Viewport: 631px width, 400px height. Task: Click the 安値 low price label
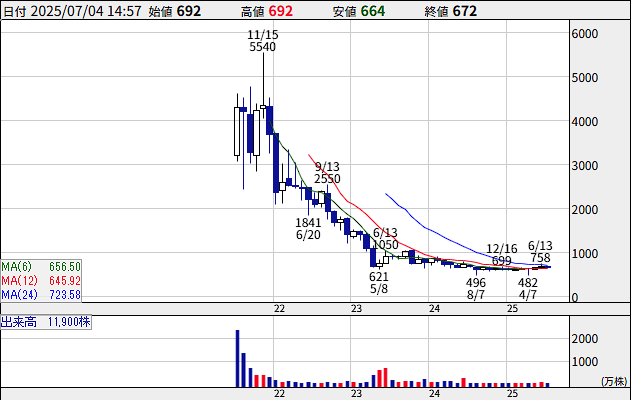[x=344, y=12]
